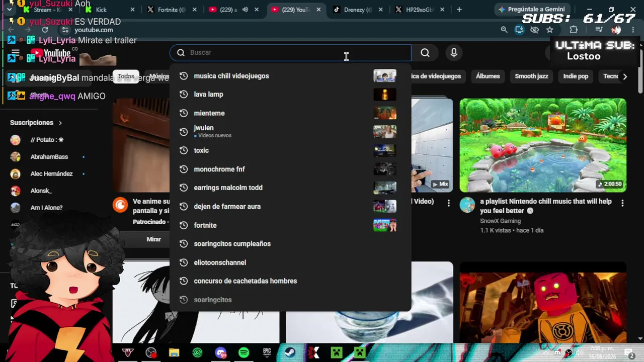The image size is (644, 362).
Task: Switch to the HP29xoGb X tab
Action: click(x=419, y=10)
